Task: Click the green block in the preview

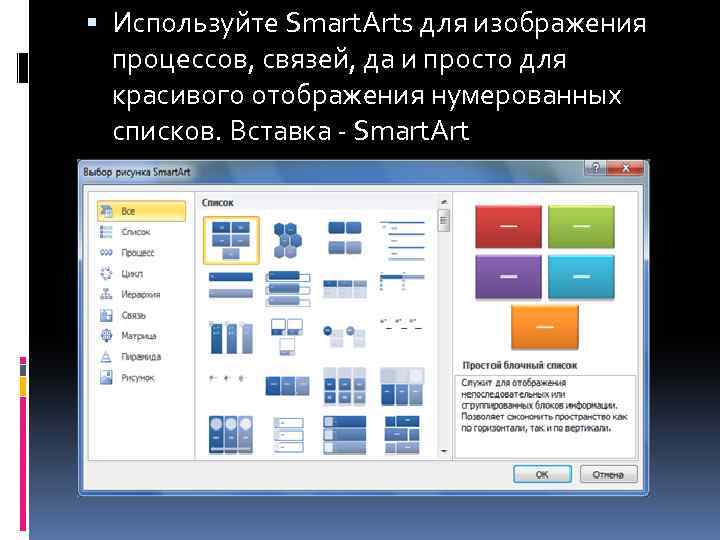Action: coord(581,227)
